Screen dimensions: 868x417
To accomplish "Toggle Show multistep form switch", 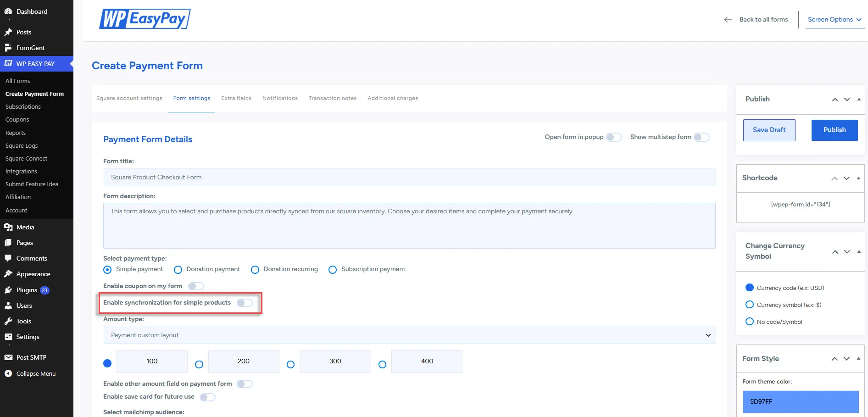I will pyautogui.click(x=701, y=137).
